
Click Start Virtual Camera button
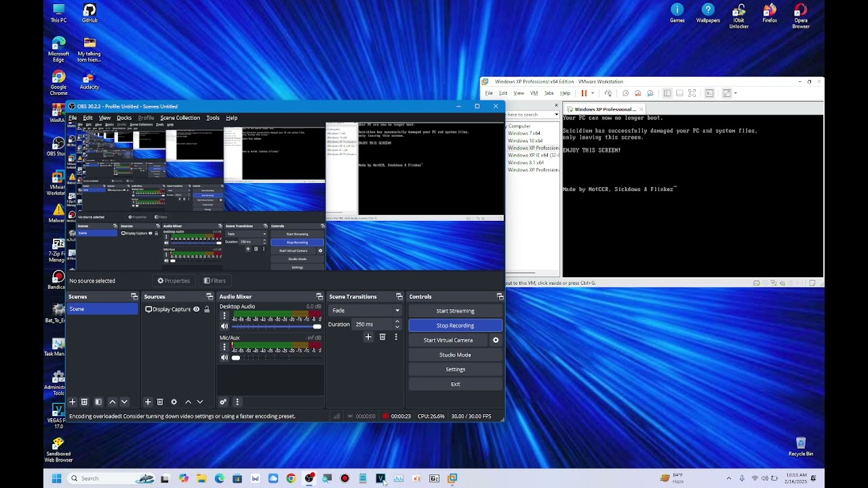click(x=448, y=340)
